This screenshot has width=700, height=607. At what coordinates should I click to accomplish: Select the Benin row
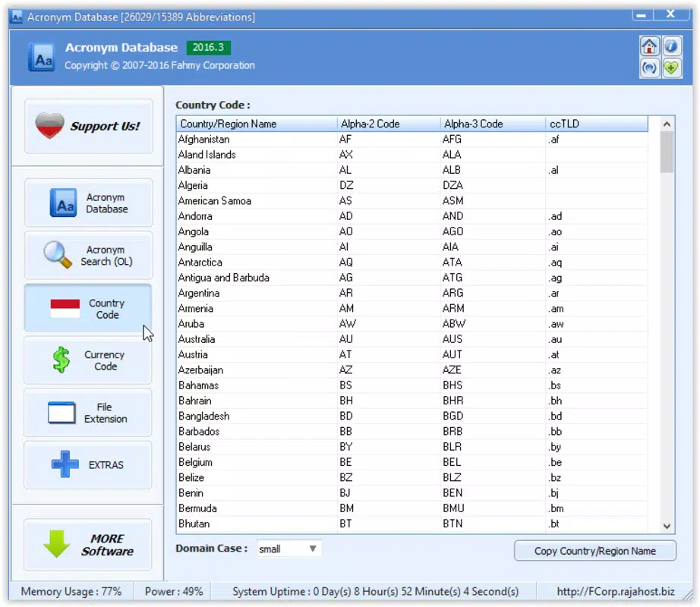pyautogui.click(x=412, y=493)
